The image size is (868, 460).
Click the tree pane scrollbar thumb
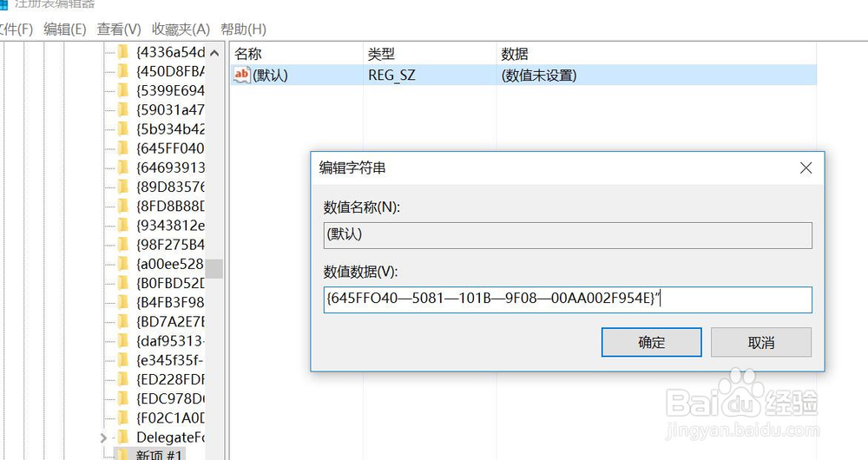(x=214, y=268)
